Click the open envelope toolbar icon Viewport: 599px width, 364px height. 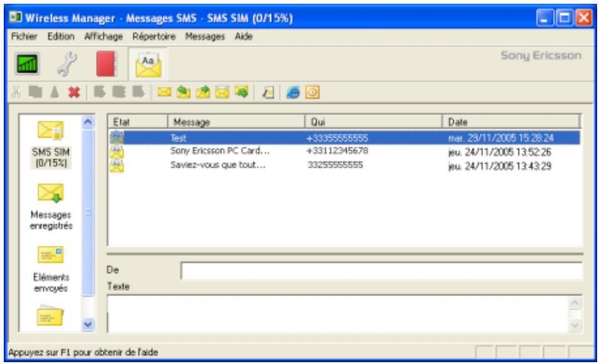[x=222, y=92]
